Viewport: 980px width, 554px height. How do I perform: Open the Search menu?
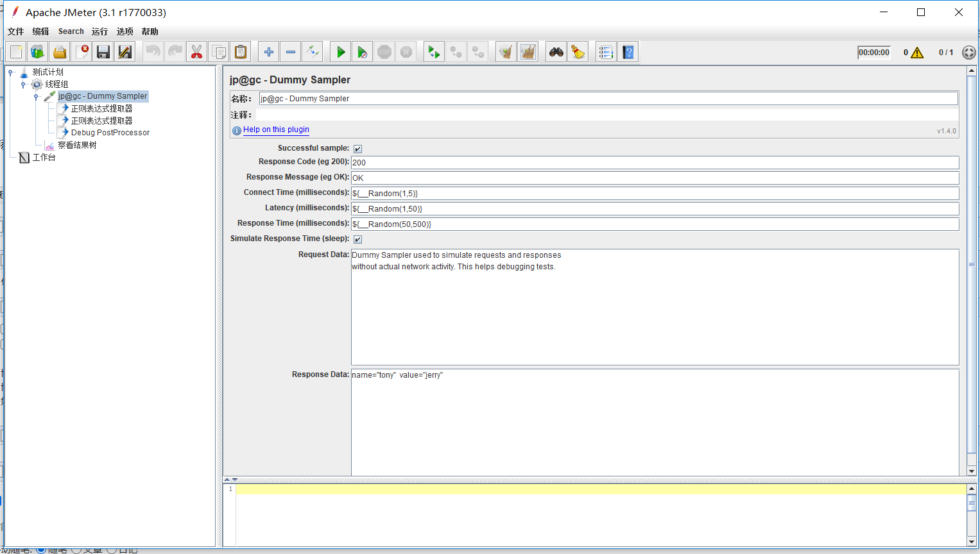tap(71, 31)
